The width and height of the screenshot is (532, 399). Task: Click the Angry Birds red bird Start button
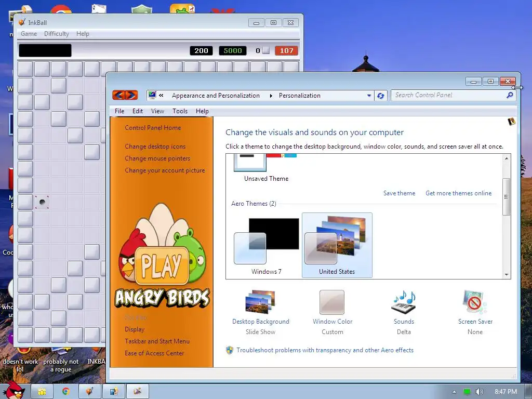[14, 390]
